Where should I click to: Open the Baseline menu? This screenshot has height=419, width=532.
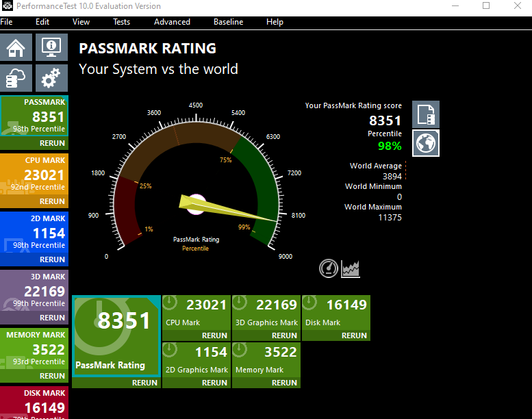[x=228, y=22]
